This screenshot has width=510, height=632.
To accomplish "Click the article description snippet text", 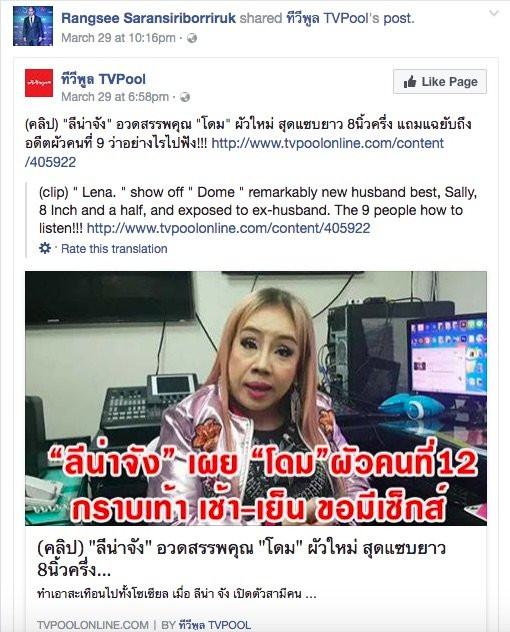I will pos(176,594).
